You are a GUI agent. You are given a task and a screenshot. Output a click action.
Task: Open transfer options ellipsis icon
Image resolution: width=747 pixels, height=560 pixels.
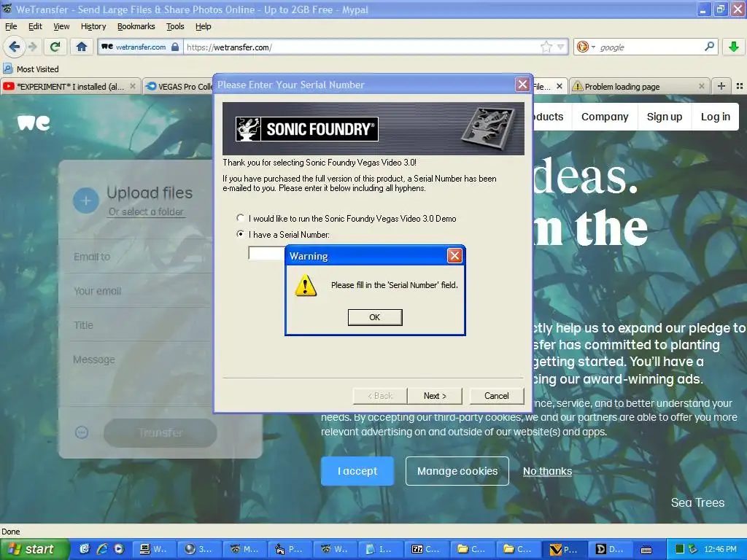(82, 432)
